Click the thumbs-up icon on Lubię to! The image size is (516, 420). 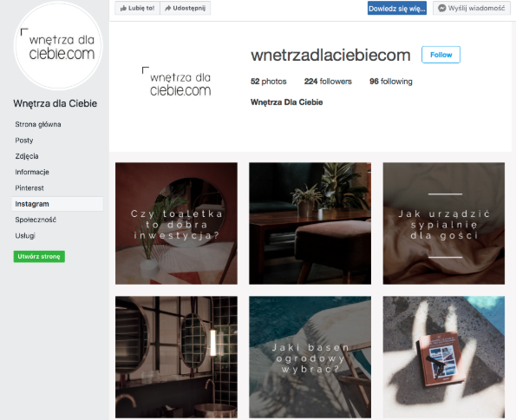tap(123, 8)
